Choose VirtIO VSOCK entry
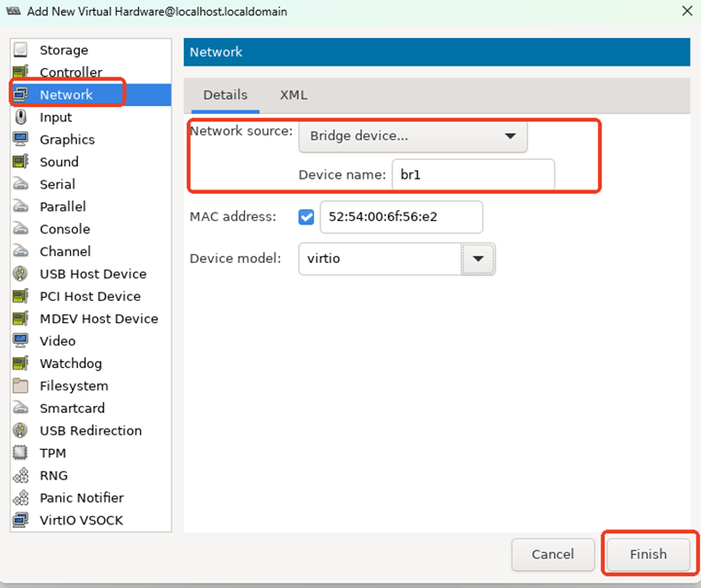This screenshot has width=701, height=588. (x=92, y=520)
